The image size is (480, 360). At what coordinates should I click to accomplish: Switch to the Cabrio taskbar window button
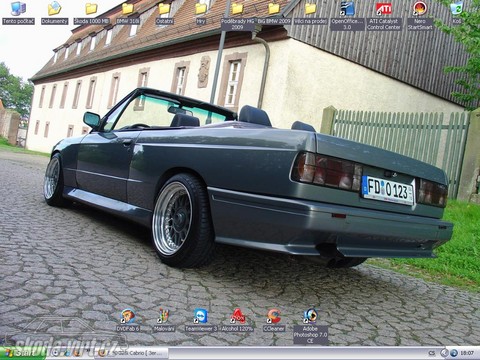click(x=132, y=353)
